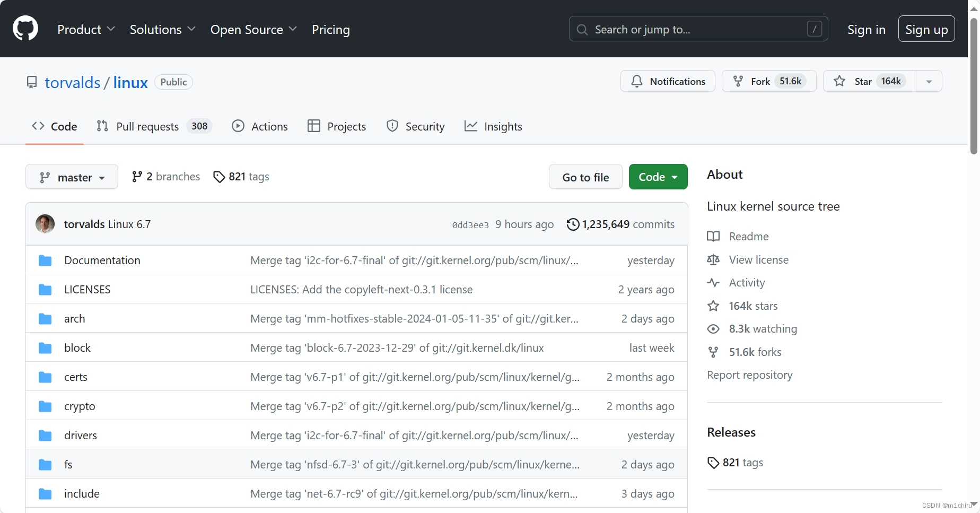Image resolution: width=980 pixels, height=513 pixels.
Task: Click the Sign up button
Action: (x=926, y=29)
